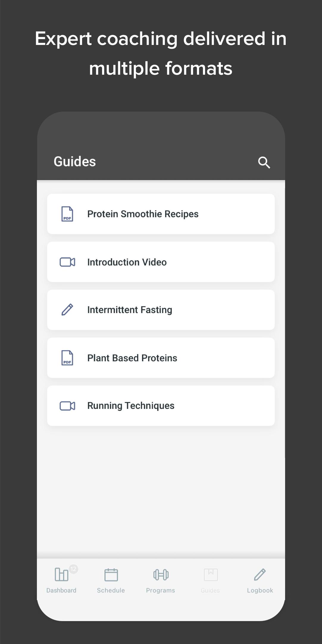Tap the Schedule calendar icon
The width and height of the screenshot is (322, 644).
tap(111, 575)
